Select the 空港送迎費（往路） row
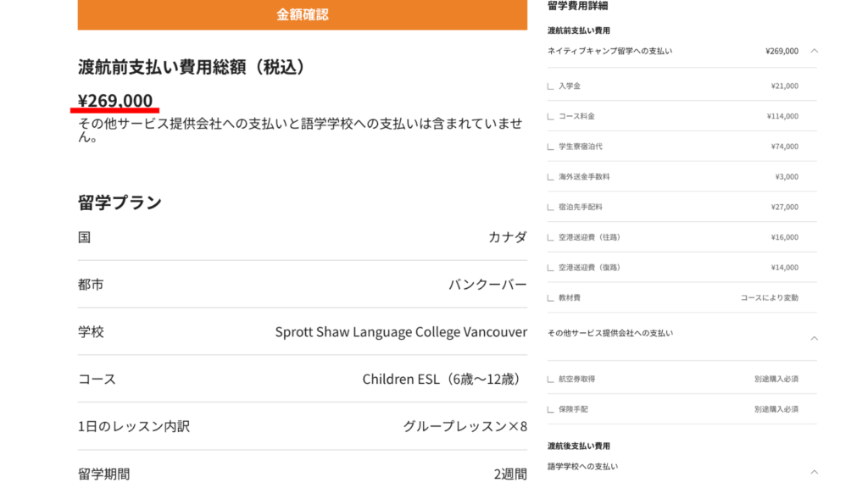 pos(678,236)
